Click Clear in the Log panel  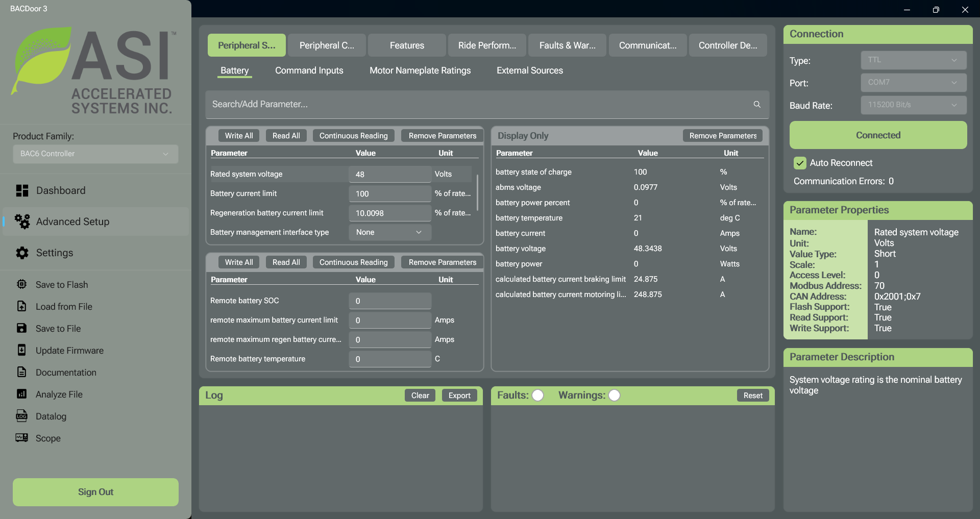coord(420,396)
